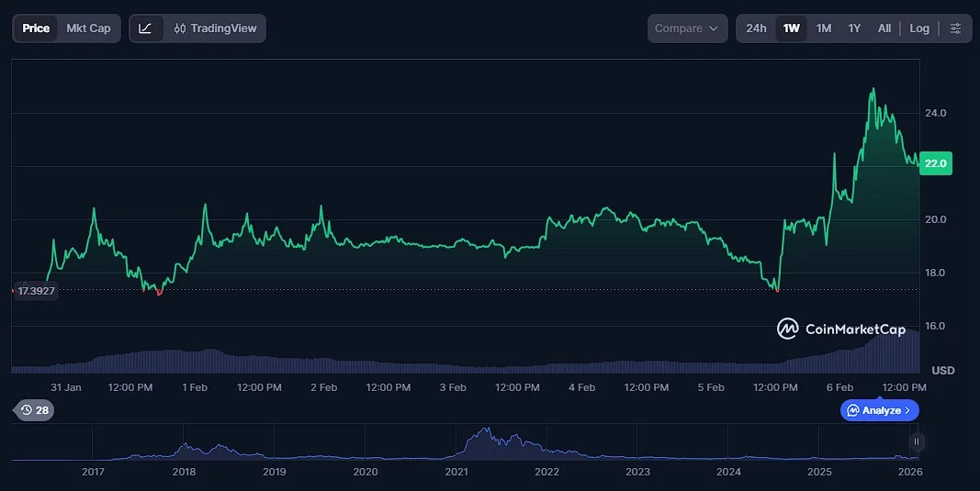This screenshot has height=491, width=980.
Task: Display All time price history
Action: pyautogui.click(x=884, y=28)
